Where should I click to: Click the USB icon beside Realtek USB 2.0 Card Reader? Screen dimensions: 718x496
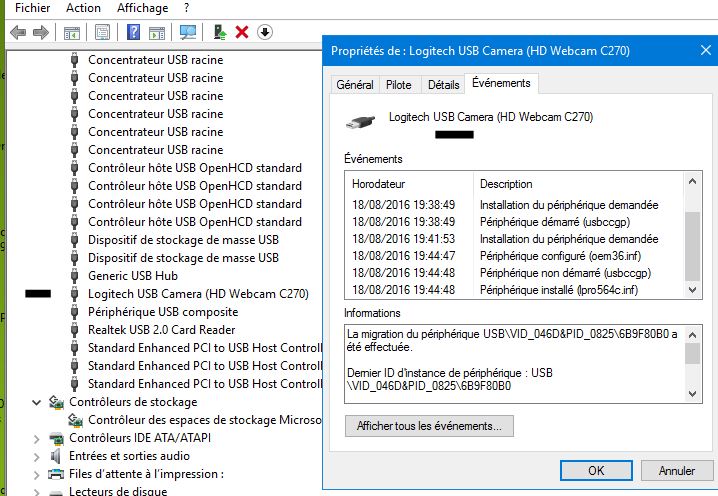click(74, 330)
